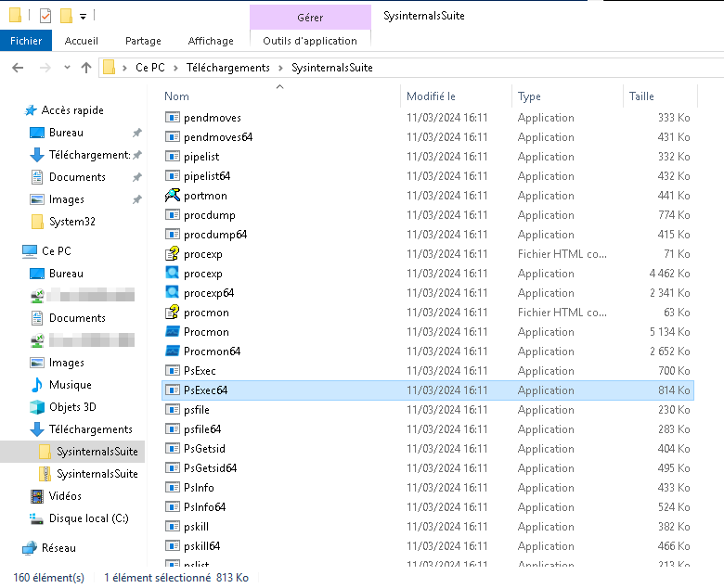Click the zipped SysinternalsSuite archive icon
The width and height of the screenshot is (724, 588).
pos(45,474)
